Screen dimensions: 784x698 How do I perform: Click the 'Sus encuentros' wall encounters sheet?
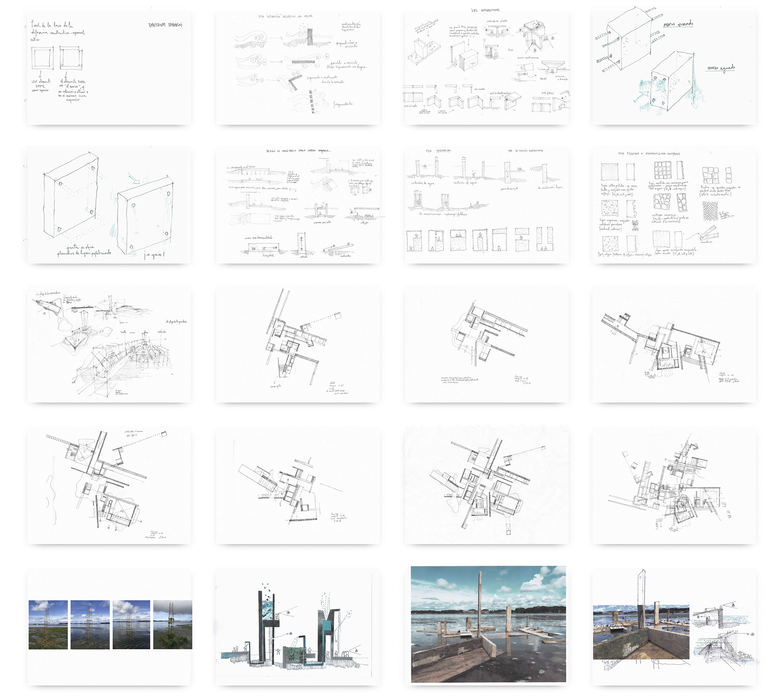pos(486,68)
